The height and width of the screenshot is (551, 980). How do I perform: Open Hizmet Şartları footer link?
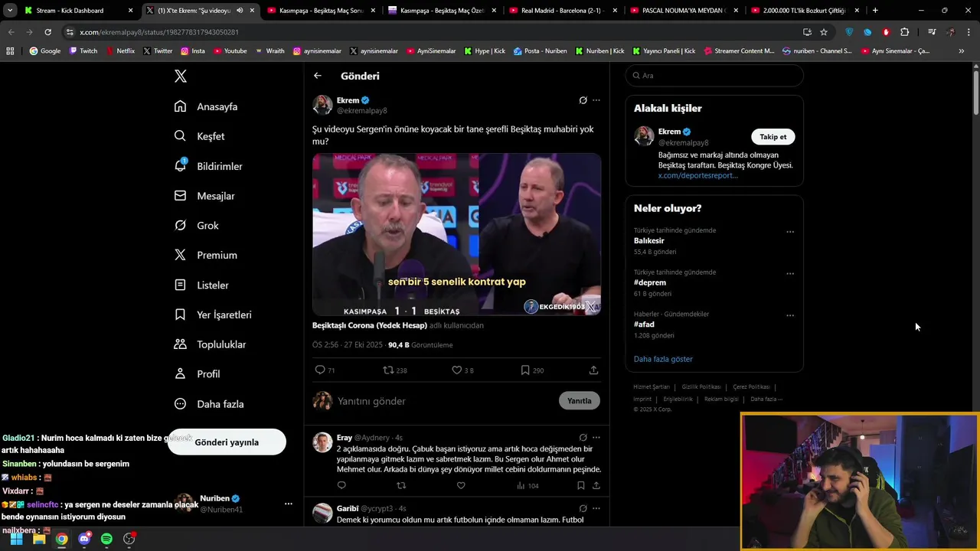pyautogui.click(x=652, y=387)
